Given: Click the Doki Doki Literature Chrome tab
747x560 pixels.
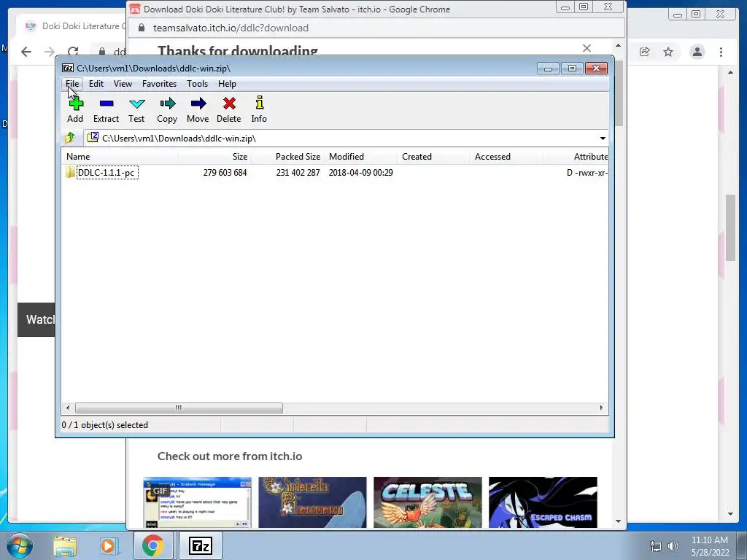Looking at the screenshot, I should pos(71,26).
